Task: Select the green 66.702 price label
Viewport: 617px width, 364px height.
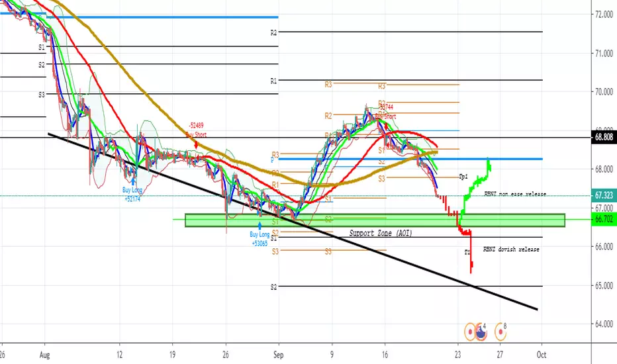Action: (x=604, y=219)
